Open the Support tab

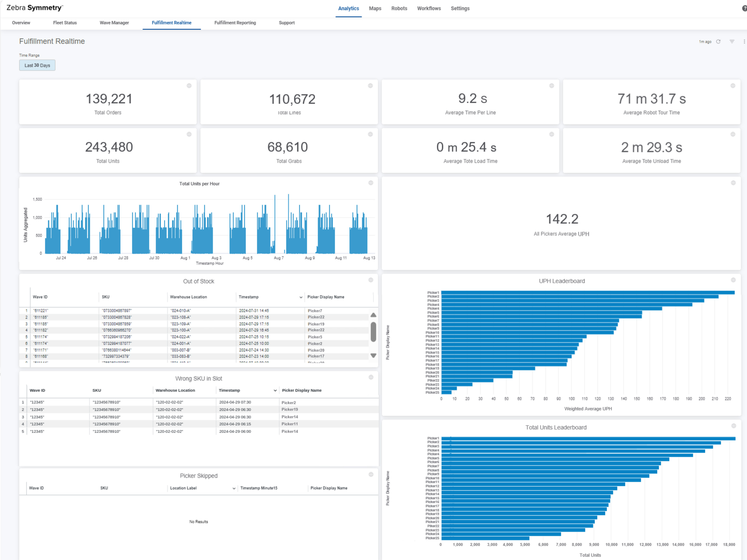tap(287, 23)
